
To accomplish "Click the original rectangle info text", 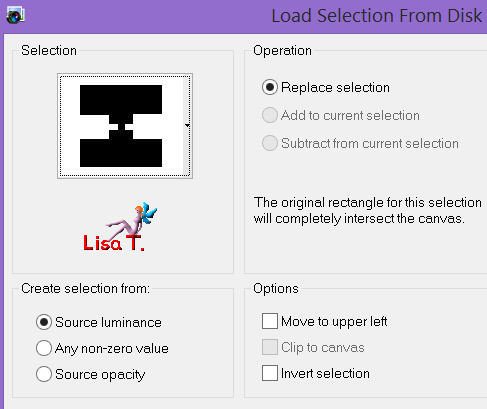I will click(x=367, y=211).
